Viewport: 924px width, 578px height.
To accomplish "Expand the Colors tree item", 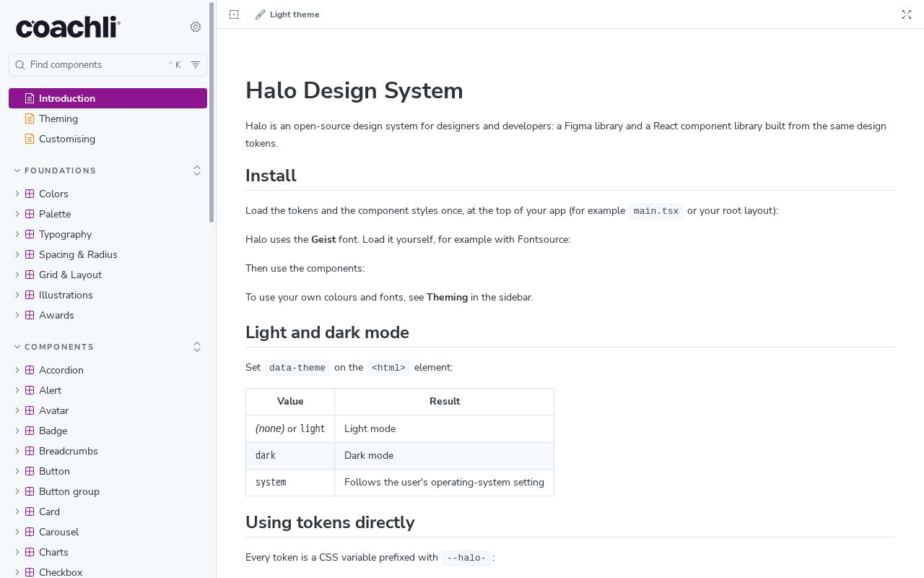I will click(17, 194).
